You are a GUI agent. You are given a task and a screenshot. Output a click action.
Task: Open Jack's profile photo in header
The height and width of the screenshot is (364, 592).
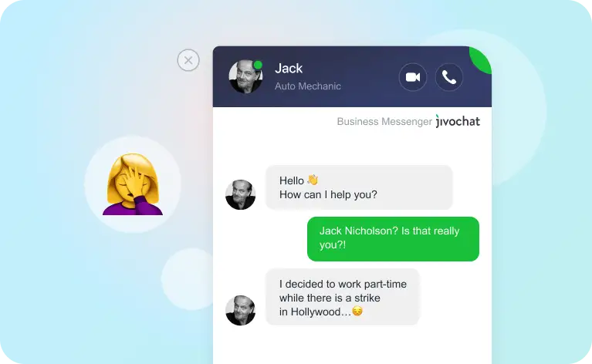(245, 76)
